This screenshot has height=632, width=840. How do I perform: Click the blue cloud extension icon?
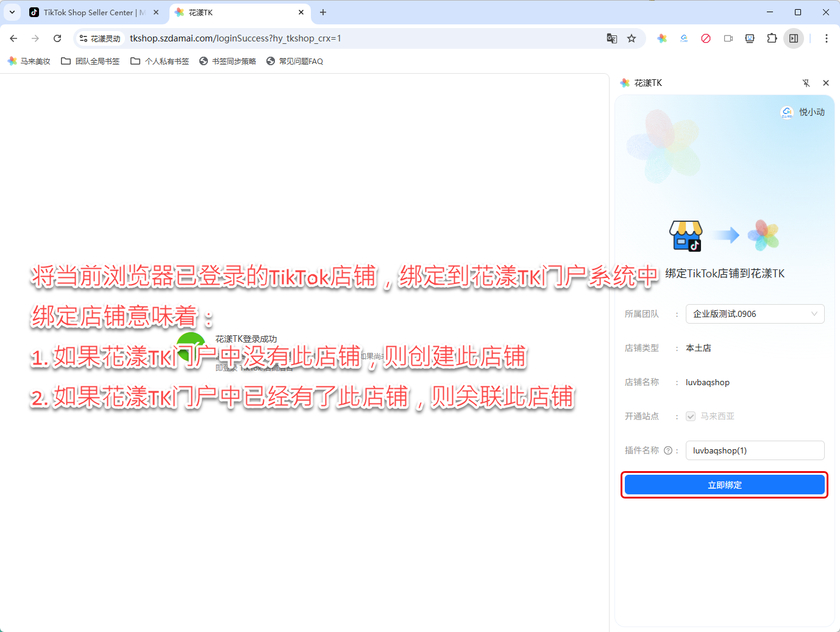(x=684, y=38)
